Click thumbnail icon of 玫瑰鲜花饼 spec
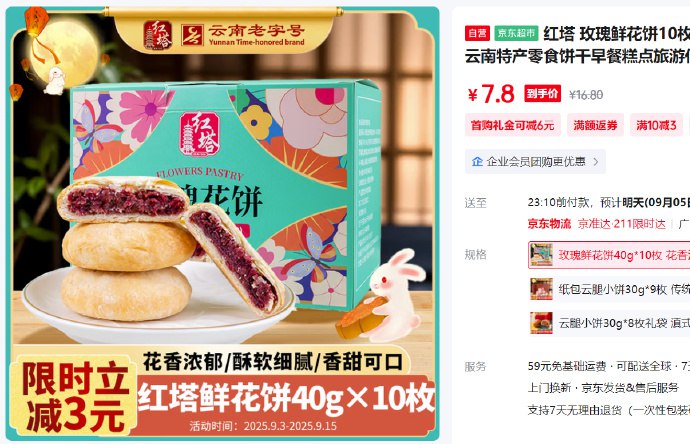The width and height of the screenshot is (690, 444). tap(541, 255)
